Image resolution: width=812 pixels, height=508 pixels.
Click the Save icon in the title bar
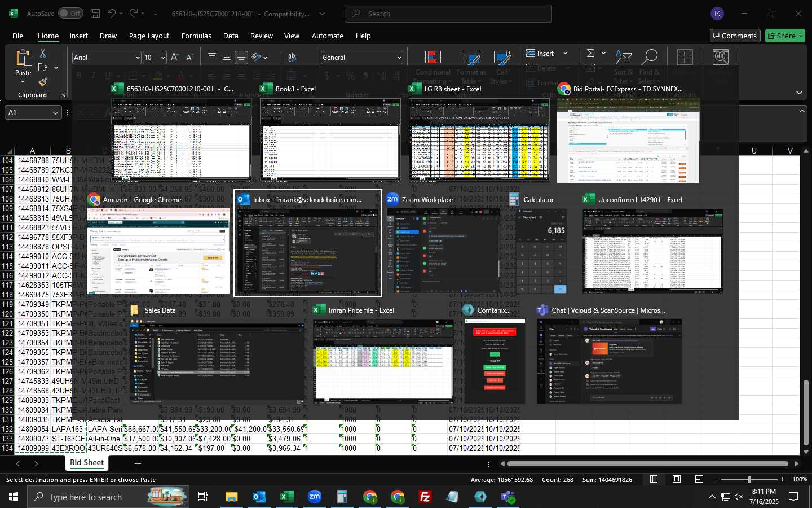tap(95, 14)
